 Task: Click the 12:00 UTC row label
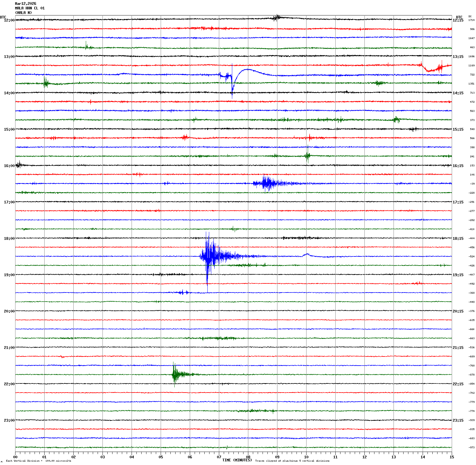(9, 20)
